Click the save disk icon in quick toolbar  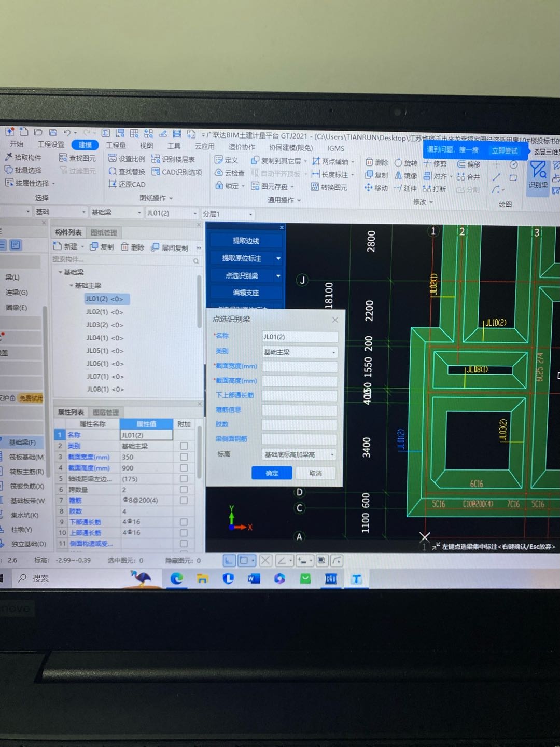53,132
